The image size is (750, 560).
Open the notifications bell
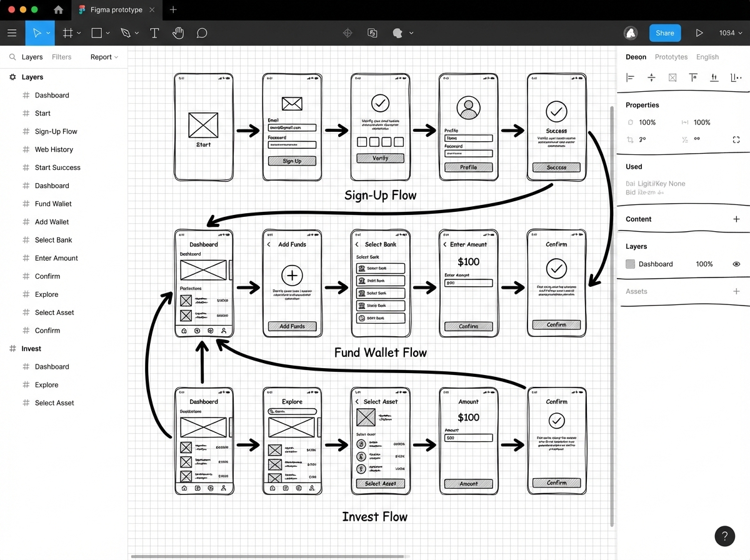coord(631,32)
